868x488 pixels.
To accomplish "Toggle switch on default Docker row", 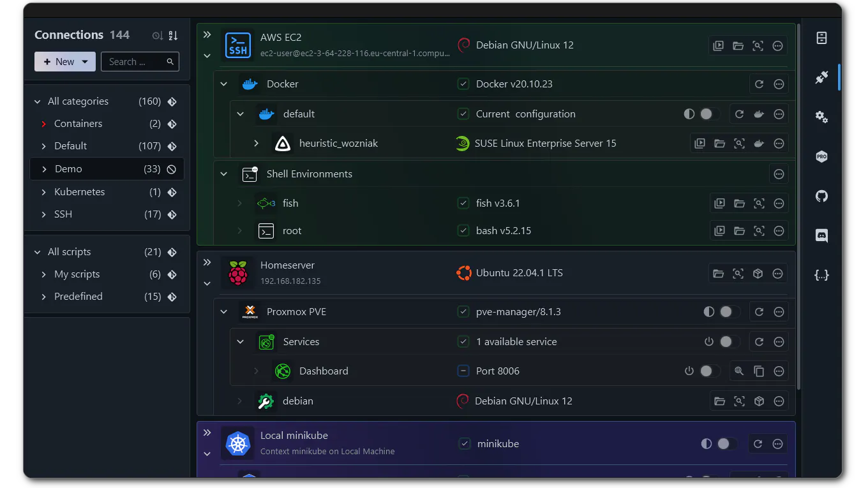I will 708,114.
